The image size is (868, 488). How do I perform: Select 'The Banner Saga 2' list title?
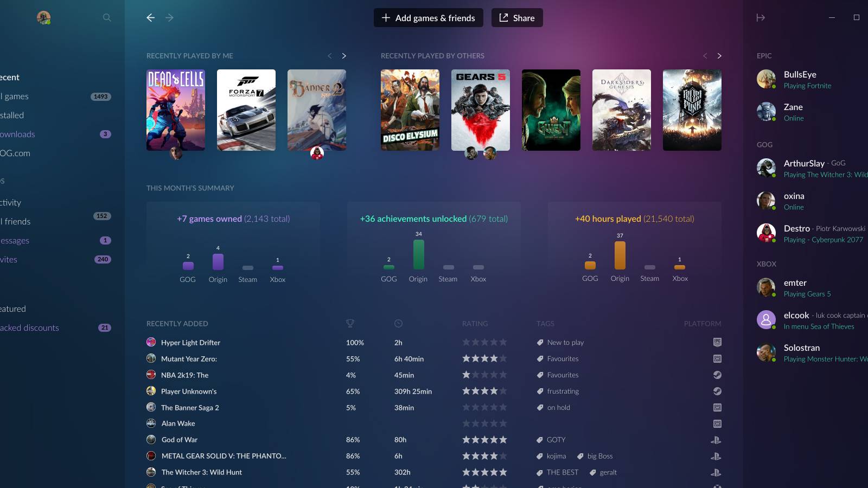[190, 408]
